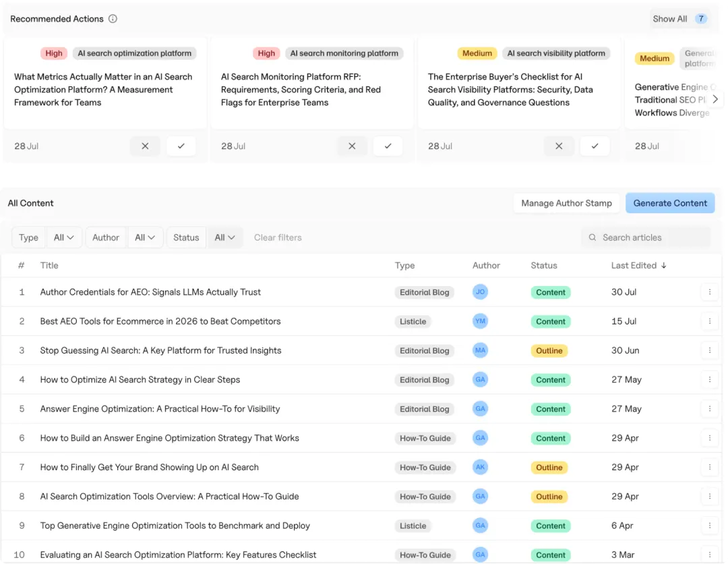Open article How to Optimize AI Search Strategy in Clear Steps
728x564 pixels.
click(x=140, y=380)
